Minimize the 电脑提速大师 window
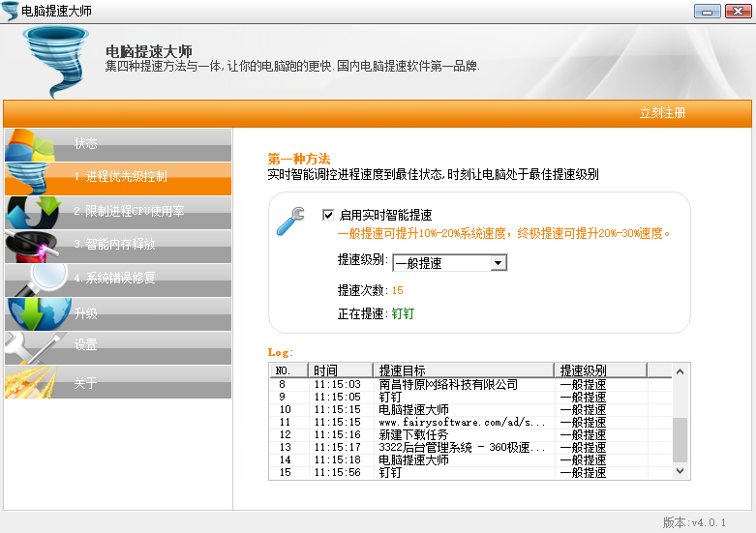756x533 pixels. [x=708, y=11]
